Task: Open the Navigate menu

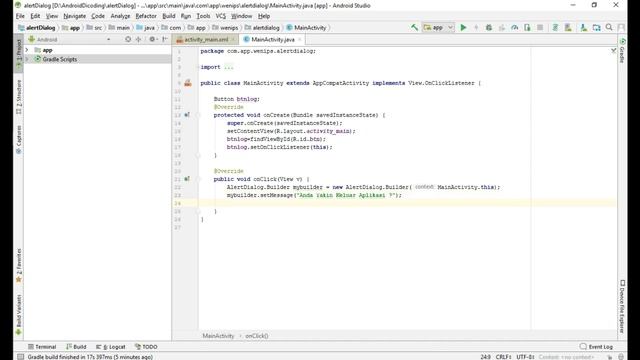Action: pyautogui.click(x=75, y=16)
